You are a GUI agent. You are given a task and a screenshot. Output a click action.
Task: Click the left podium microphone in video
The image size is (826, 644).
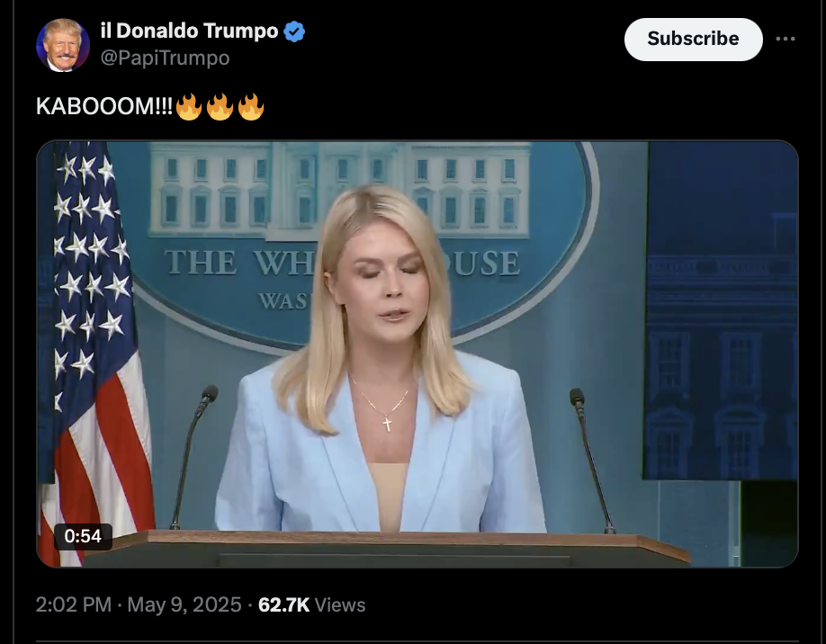193,457
